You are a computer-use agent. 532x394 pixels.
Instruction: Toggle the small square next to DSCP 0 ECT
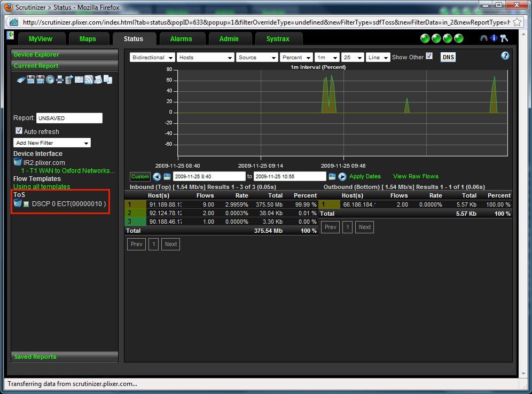pyautogui.click(x=26, y=204)
